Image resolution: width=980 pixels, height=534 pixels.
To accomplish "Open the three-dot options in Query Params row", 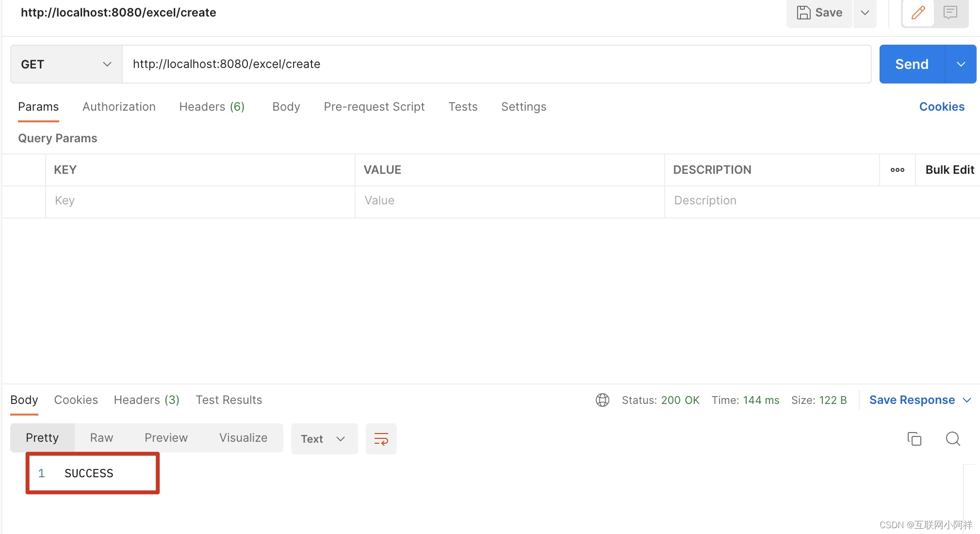I will tap(897, 169).
